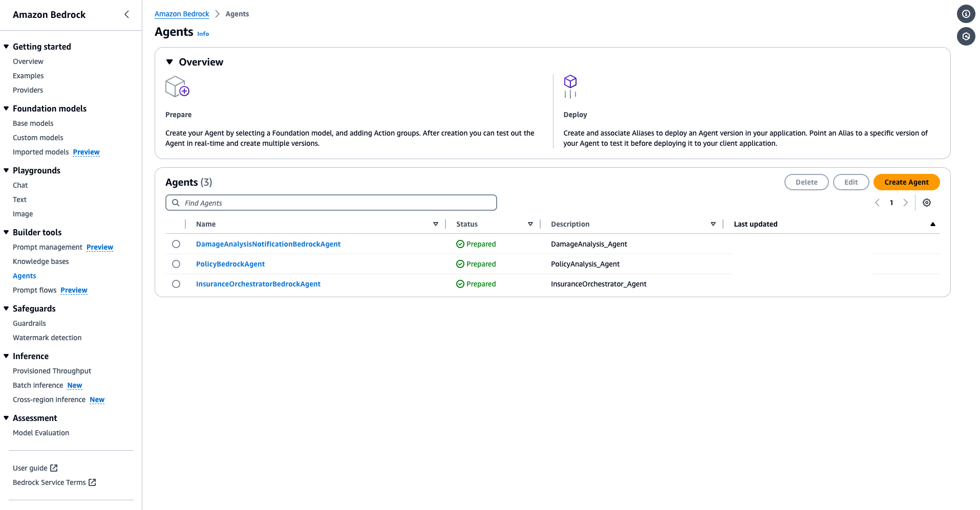Open Guardrails in sidebar
The width and height of the screenshot is (980, 510).
point(29,323)
